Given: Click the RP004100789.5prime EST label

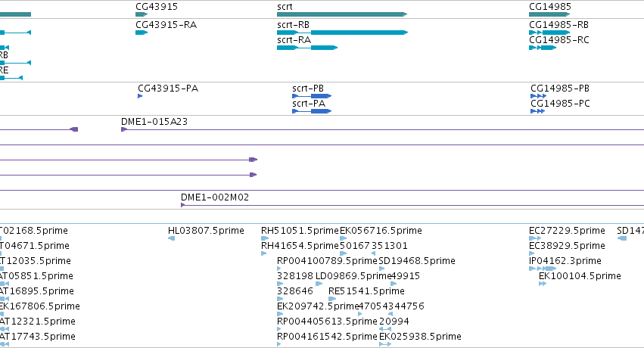Looking at the screenshot, I should [327, 261].
